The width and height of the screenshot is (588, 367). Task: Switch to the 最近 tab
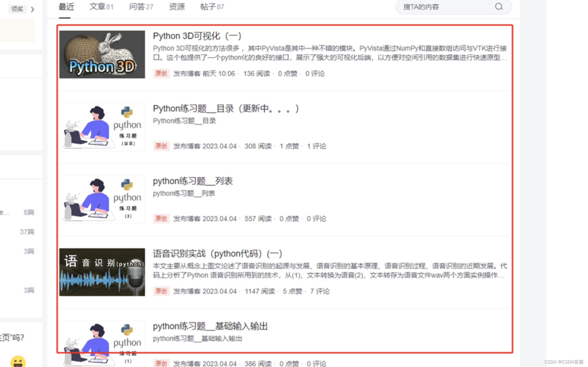(x=66, y=7)
